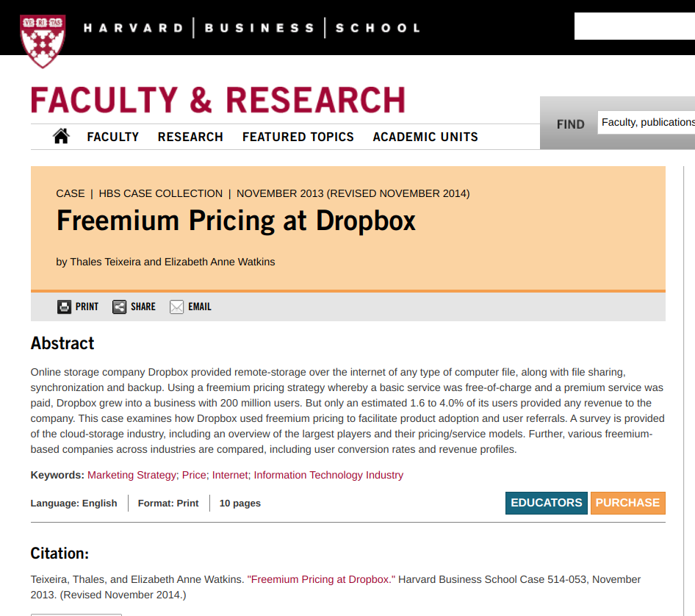Open the Research menu item
This screenshot has width=695, height=616.
pyautogui.click(x=190, y=137)
